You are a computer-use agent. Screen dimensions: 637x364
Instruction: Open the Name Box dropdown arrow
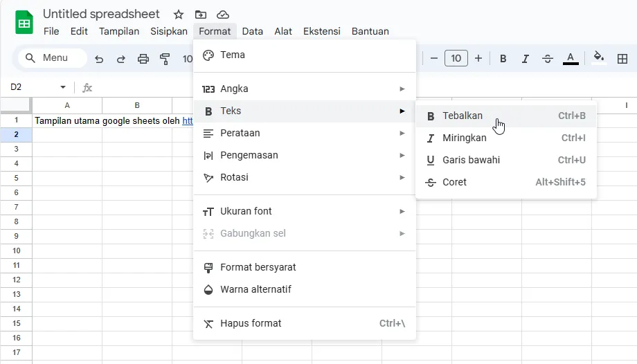tap(63, 87)
